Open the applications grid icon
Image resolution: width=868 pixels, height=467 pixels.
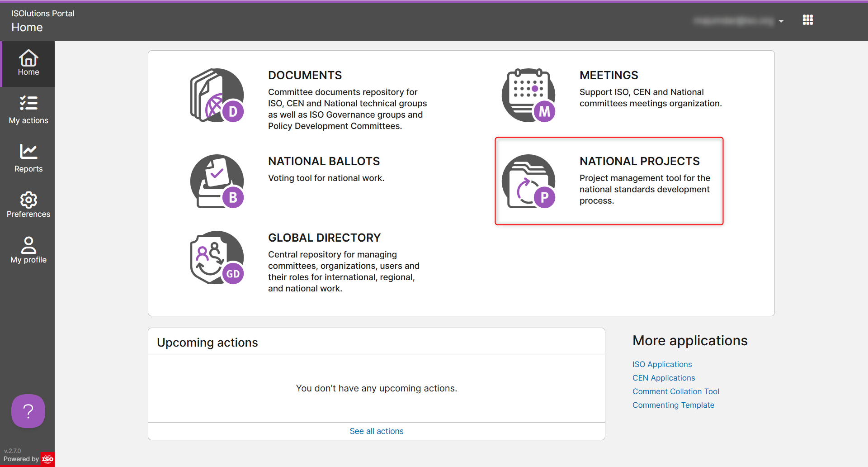pyautogui.click(x=808, y=20)
